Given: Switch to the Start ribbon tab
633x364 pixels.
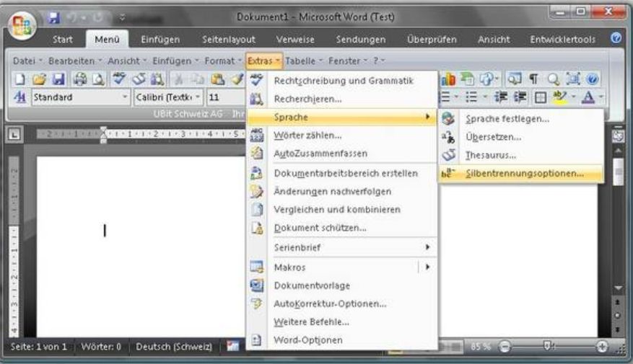Looking at the screenshot, I should [x=63, y=40].
